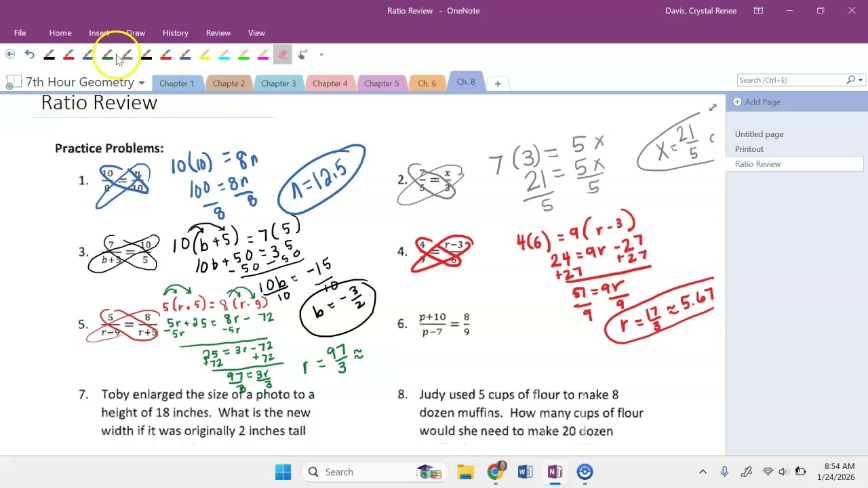868x488 pixels.
Task: Click the microphone icon in system tray
Action: coord(725,472)
